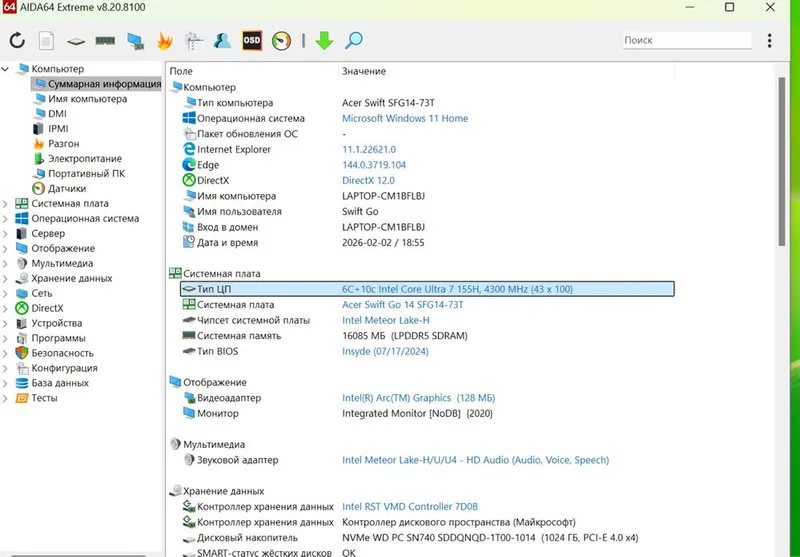Launch the system stability test flame icon
This screenshot has height=557, width=800.
point(164,40)
